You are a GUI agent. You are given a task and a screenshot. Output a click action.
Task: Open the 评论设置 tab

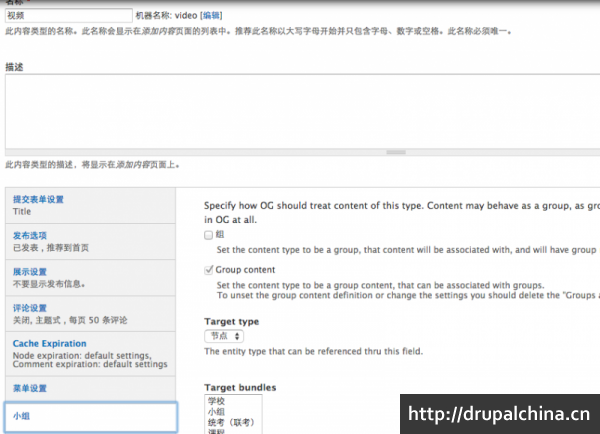pos(91,313)
